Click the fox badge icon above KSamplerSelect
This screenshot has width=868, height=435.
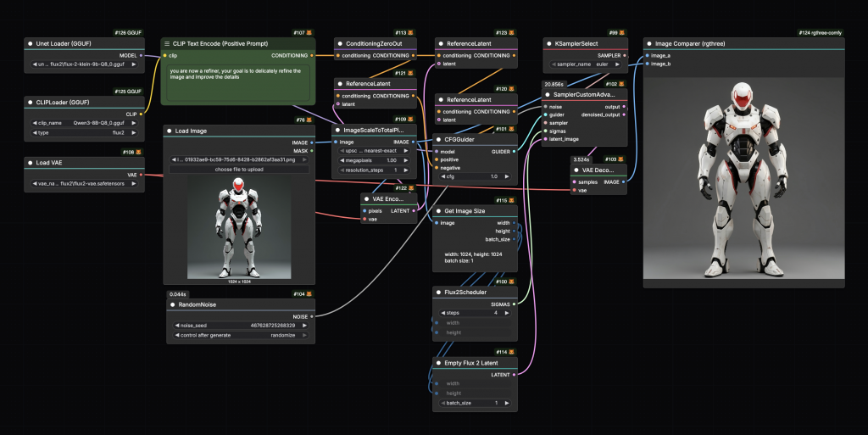tap(621, 32)
